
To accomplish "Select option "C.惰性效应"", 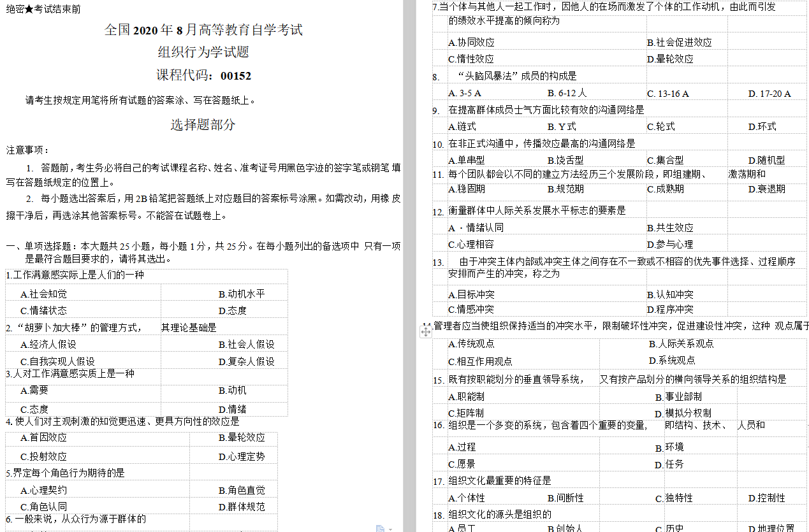I will 471,59.
